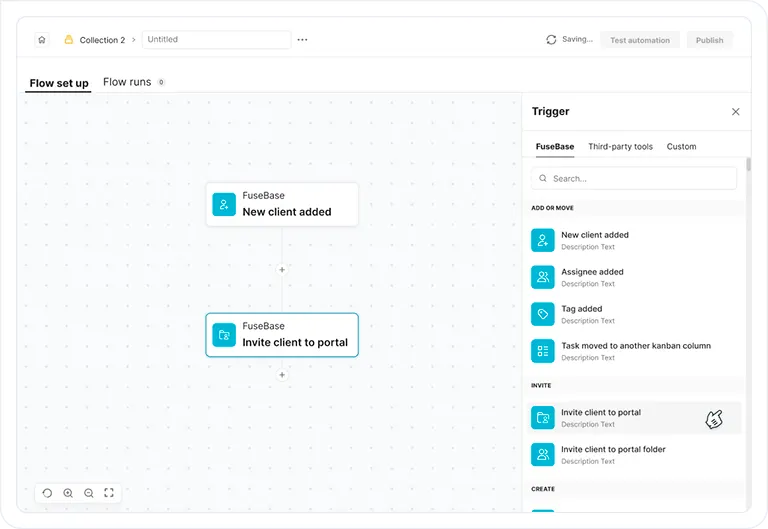Screen dimensions: 768x529
Task: Click the saving sync icon
Action: [x=551, y=40]
